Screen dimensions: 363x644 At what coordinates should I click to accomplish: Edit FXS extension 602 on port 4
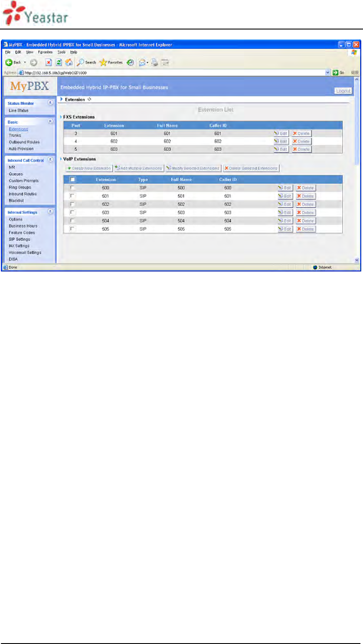click(281, 141)
